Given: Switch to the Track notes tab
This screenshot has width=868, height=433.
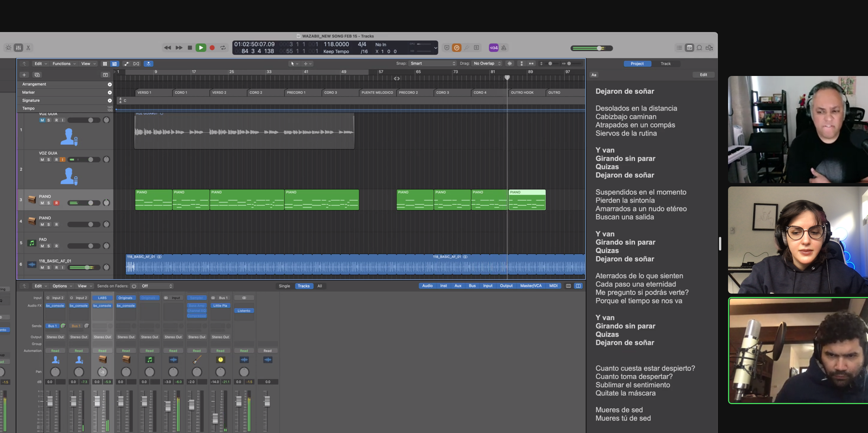Looking at the screenshot, I should pos(665,63).
